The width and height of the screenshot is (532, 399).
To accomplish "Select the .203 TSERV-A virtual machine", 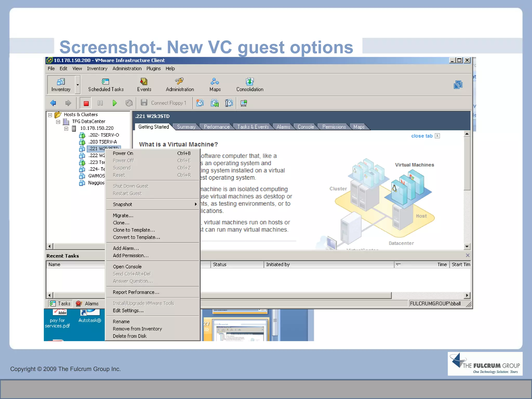I will pyautogui.click(x=103, y=142).
